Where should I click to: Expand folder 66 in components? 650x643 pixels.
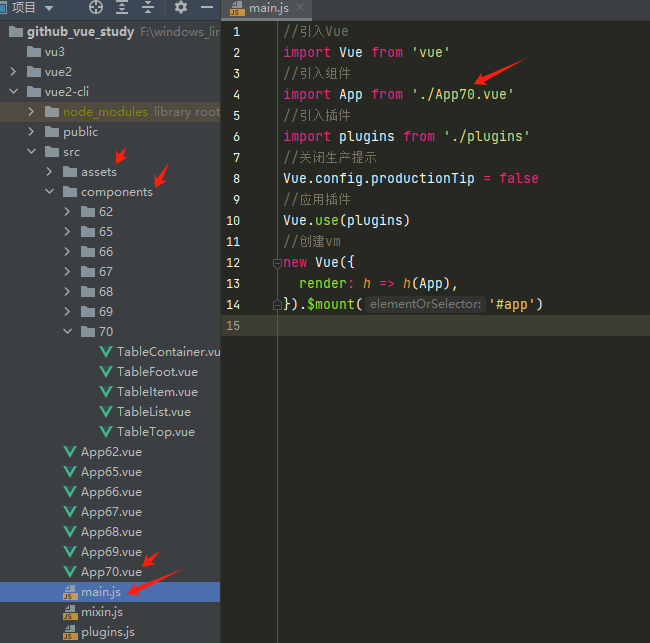[68, 251]
